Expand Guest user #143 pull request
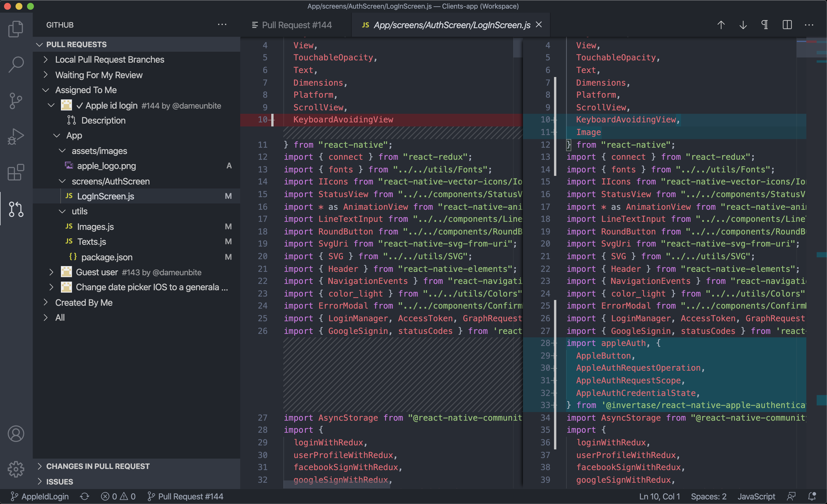 click(136, 272)
